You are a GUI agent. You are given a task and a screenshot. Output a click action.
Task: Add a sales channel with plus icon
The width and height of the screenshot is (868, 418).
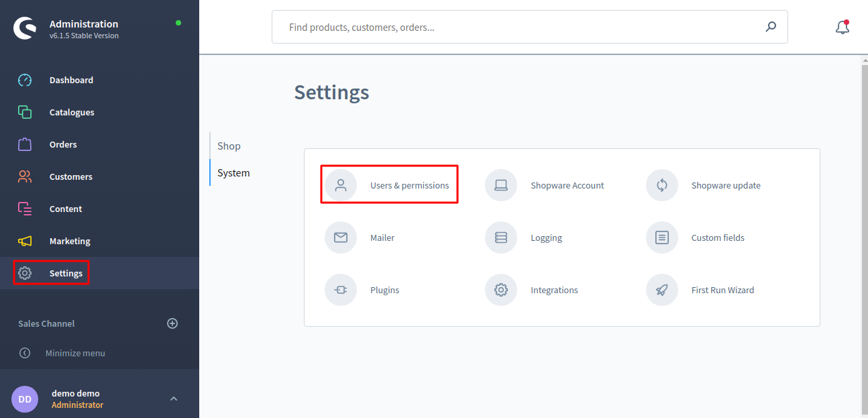click(172, 323)
